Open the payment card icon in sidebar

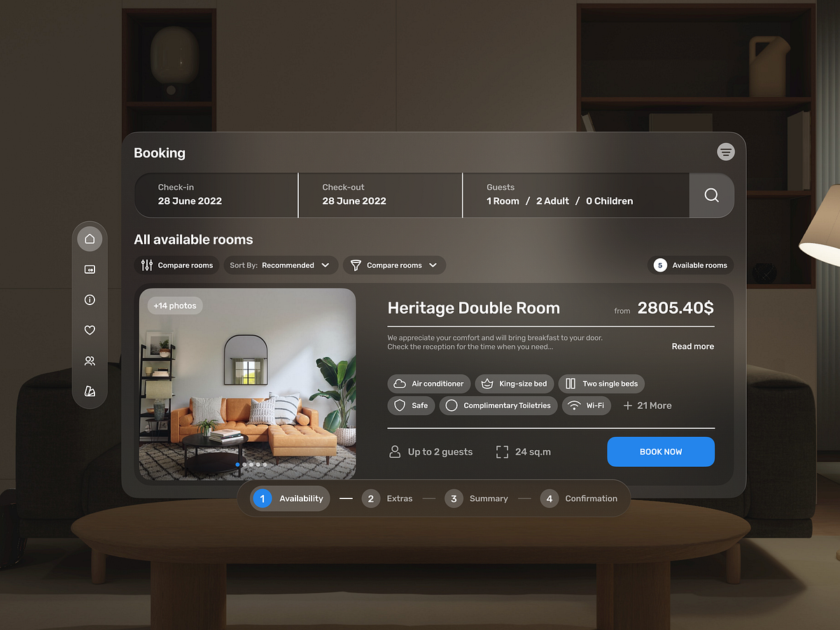(90, 269)
